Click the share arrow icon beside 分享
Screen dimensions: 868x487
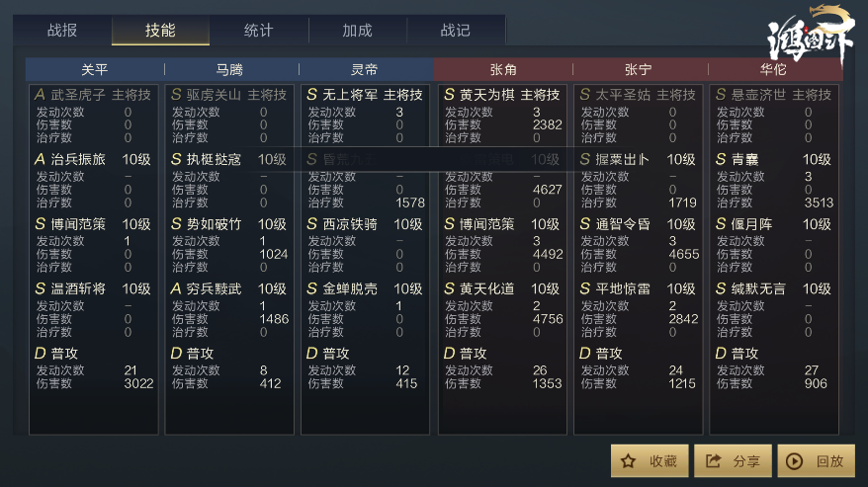click(x=713, y=460)
